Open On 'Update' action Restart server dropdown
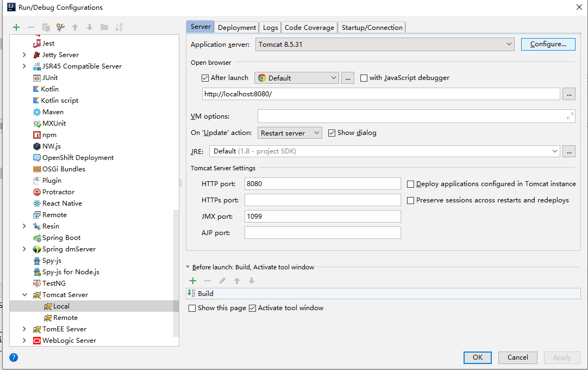The height and width of the screenshot is (370, 588). pos(290,133)
